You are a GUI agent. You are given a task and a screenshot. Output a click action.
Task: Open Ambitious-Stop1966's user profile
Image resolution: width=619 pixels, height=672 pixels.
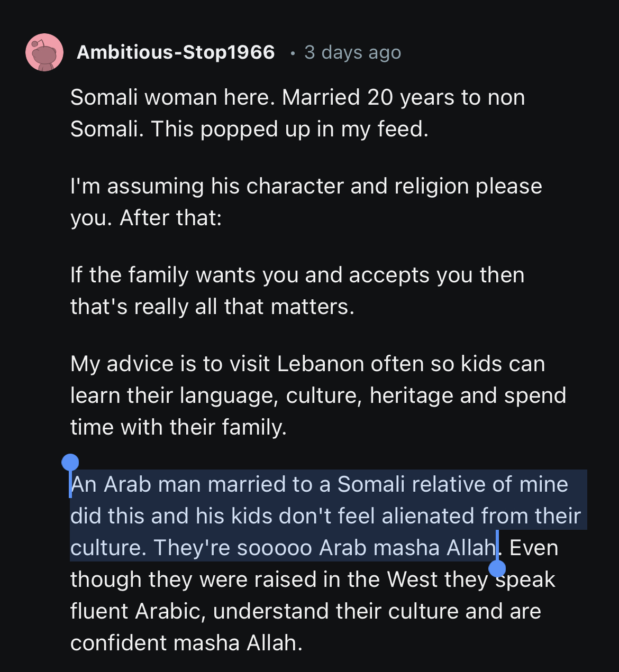(176, 52)
